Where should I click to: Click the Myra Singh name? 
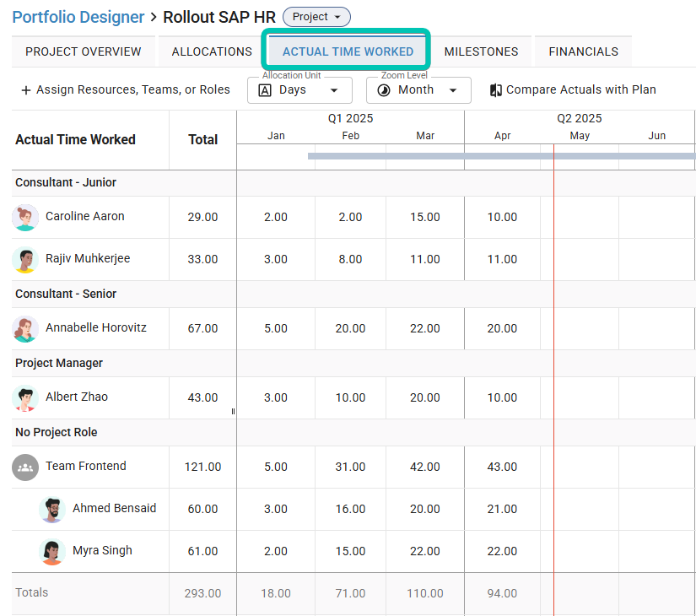(103, 551)
